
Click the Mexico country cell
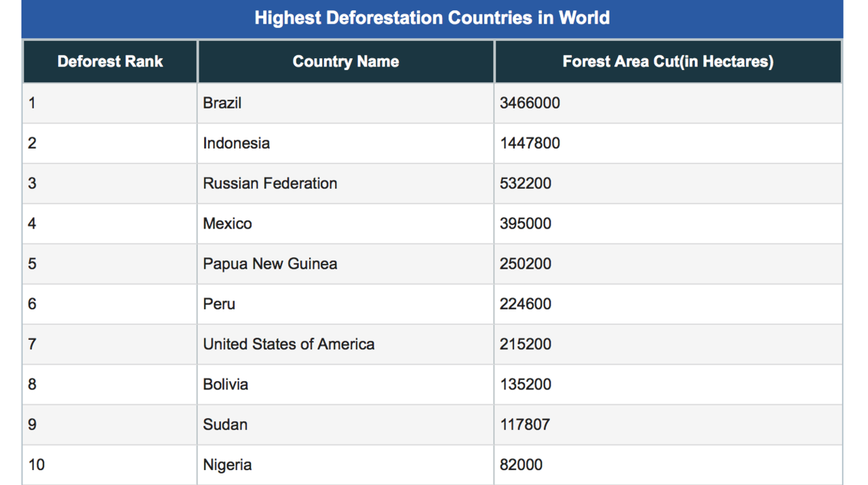(227, 224)
